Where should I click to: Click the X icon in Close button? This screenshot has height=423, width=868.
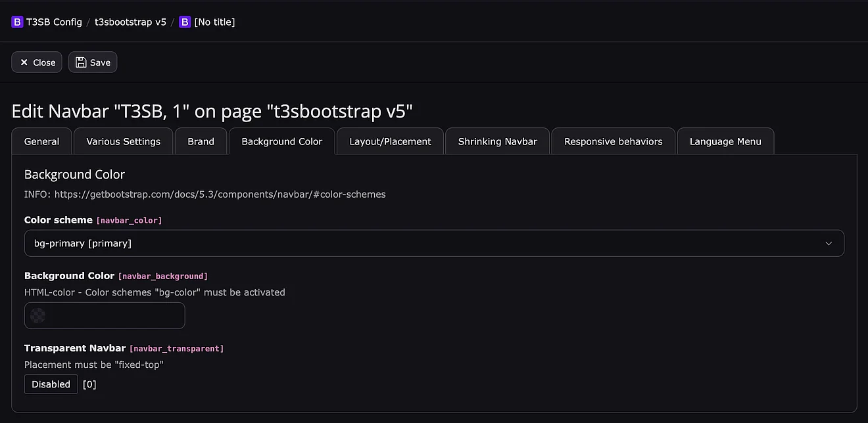click(24, 62)
